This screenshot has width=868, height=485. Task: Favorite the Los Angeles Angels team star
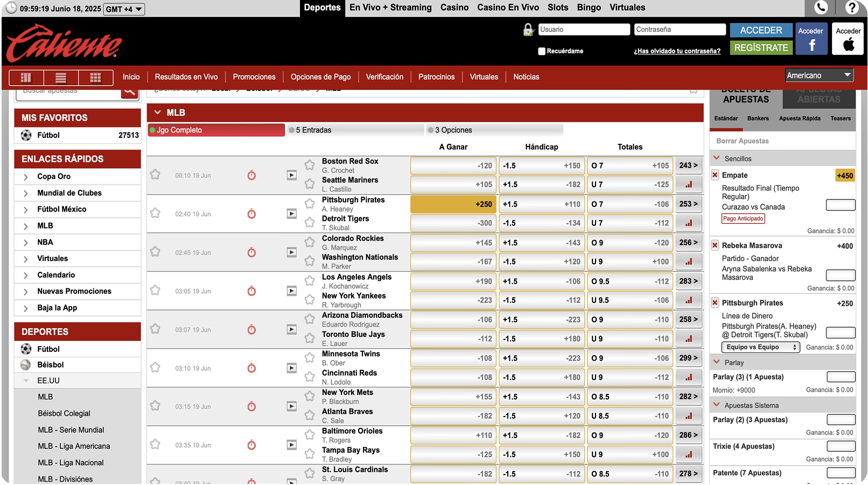(x=310, y=280)
